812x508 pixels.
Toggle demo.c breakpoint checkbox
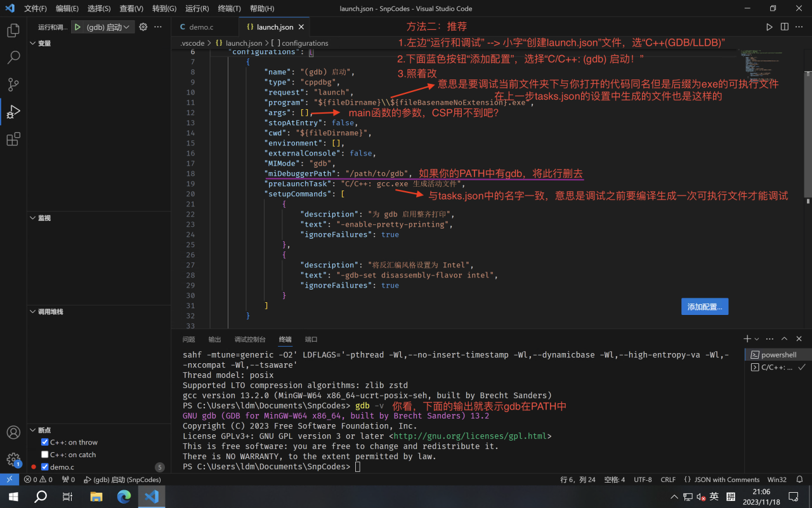coord(45,467)
